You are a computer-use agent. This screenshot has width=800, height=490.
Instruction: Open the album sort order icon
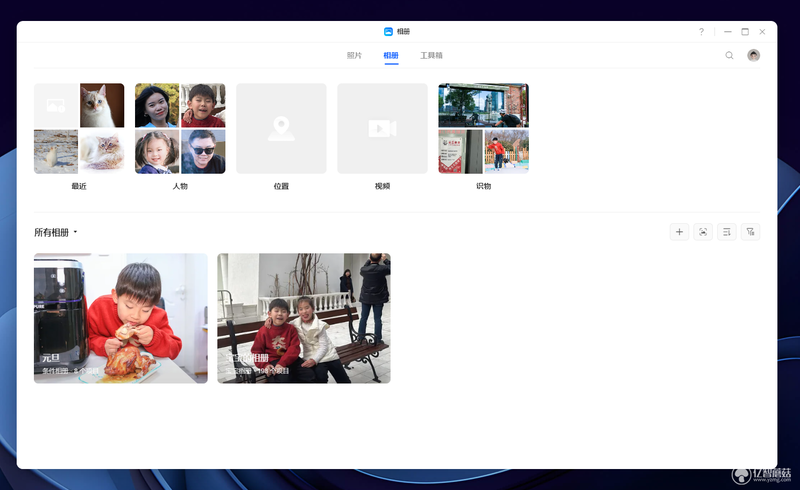pyautogui.click(x=727, y=232)
